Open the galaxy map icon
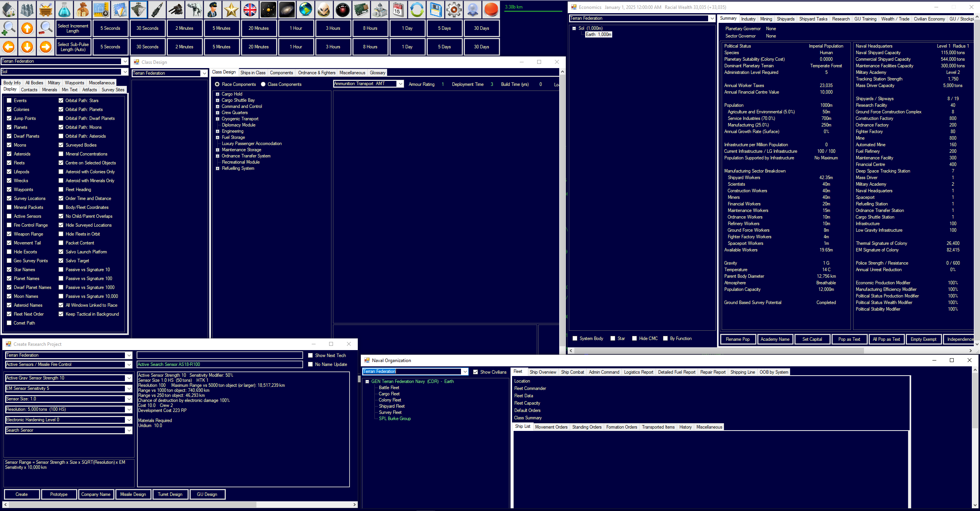The image size is (980, 511). 287,10
